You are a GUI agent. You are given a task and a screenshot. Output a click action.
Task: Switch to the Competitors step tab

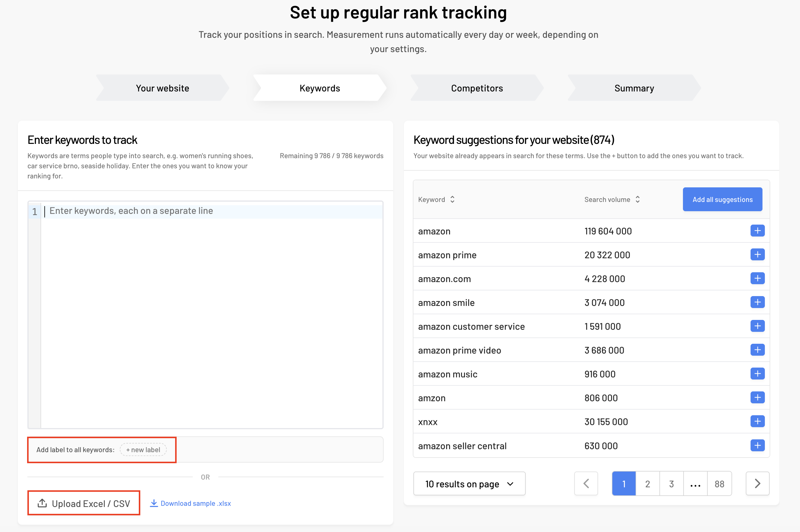click(477, 88)
